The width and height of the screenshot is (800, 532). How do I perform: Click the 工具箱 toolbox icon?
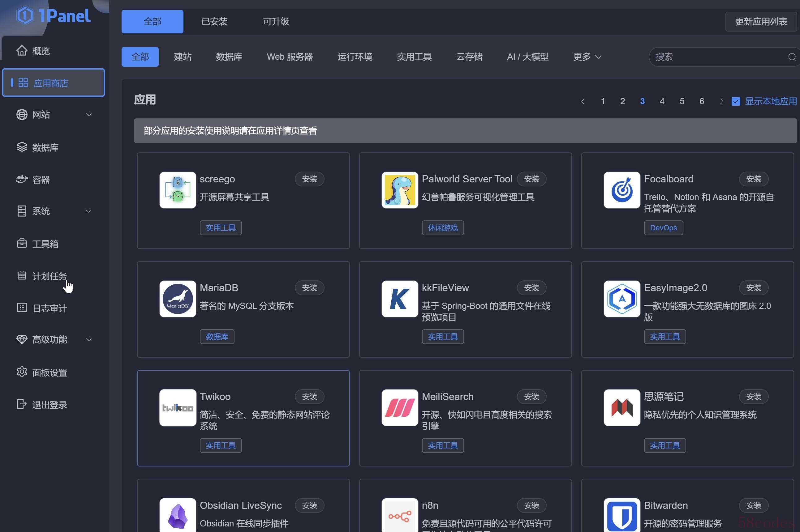[22, 243]
